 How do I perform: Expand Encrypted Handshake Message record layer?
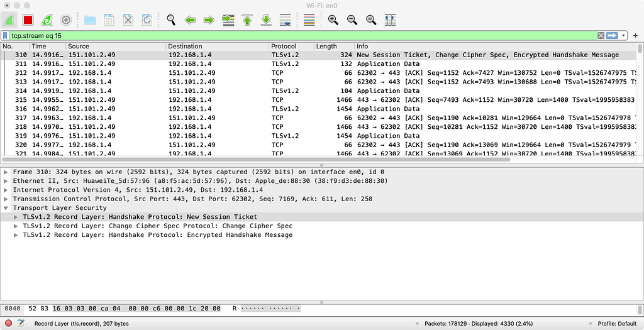(16, 235)
